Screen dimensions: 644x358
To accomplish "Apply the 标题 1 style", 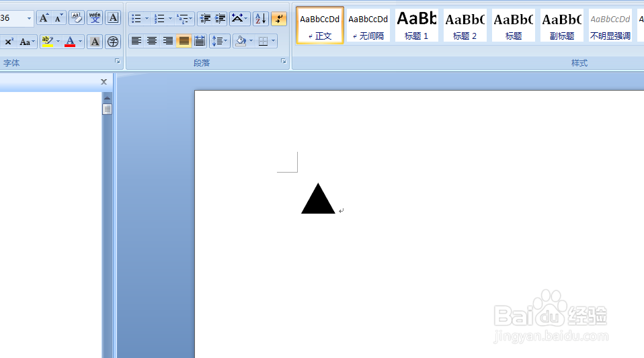I will coord(417,26).
